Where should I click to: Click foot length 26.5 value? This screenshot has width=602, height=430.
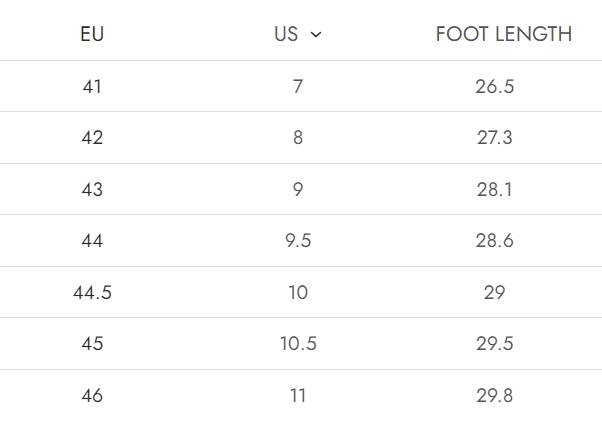tap(495, 87)
